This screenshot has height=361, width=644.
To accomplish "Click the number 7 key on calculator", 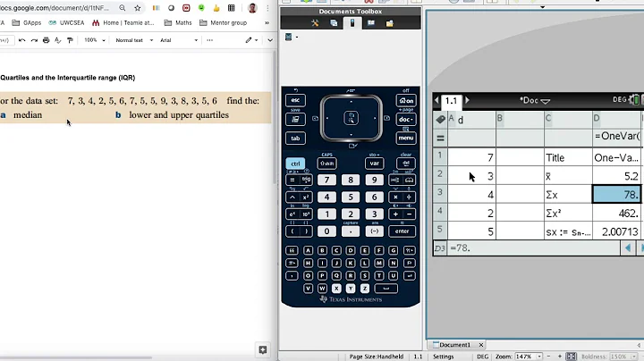I will (x=327, y=180).
